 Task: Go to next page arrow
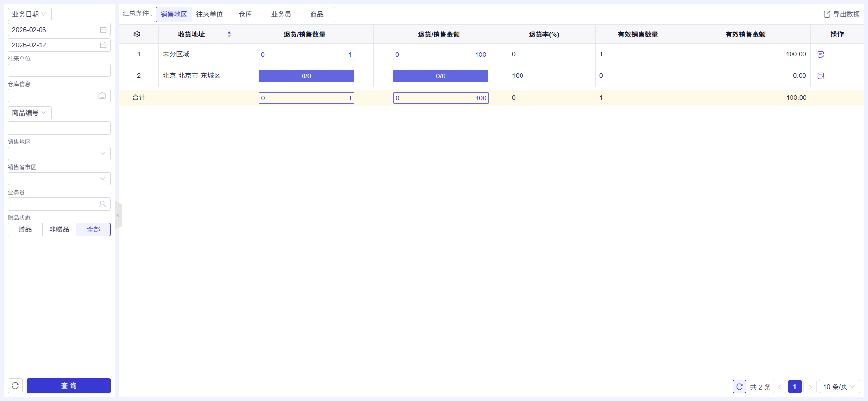point(810,387)
